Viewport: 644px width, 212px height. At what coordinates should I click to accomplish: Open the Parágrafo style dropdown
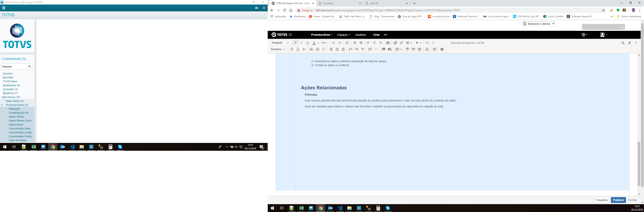coord(280,43)
